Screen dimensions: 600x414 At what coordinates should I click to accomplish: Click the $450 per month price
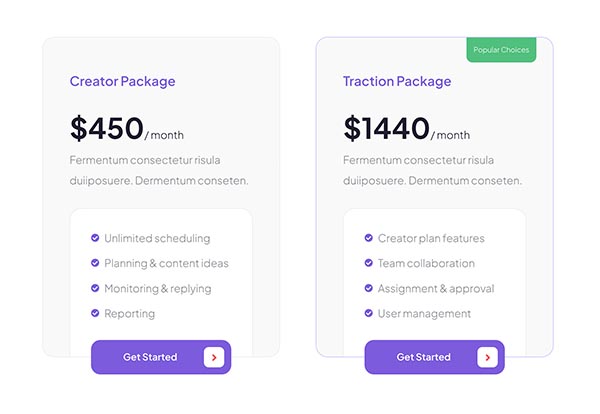(127, 129)
